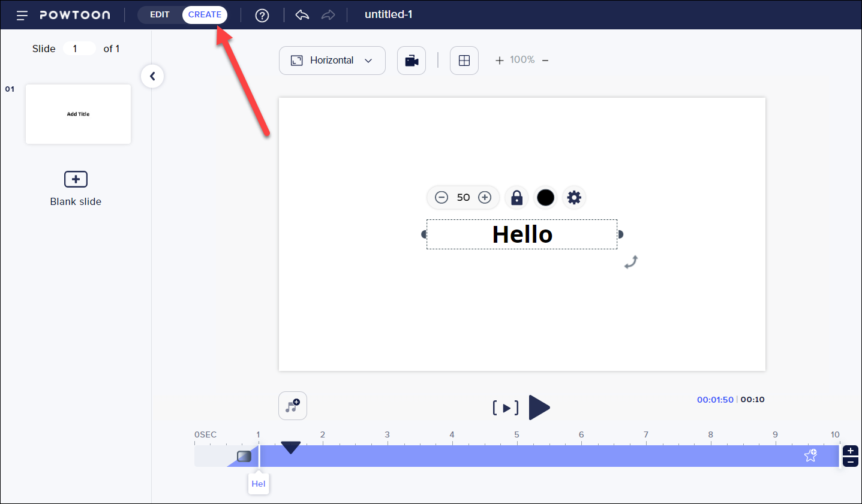Click the redo arrow icon

click(328, 15)
